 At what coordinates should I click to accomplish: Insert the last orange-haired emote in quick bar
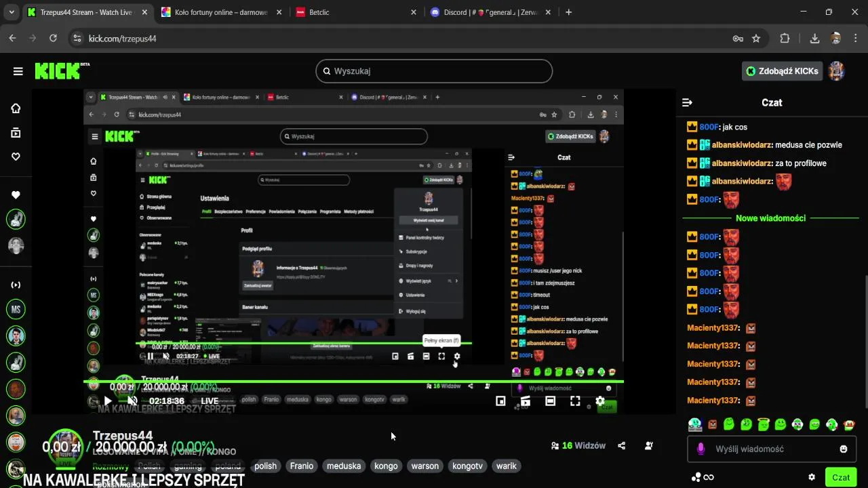click(849, 425)
